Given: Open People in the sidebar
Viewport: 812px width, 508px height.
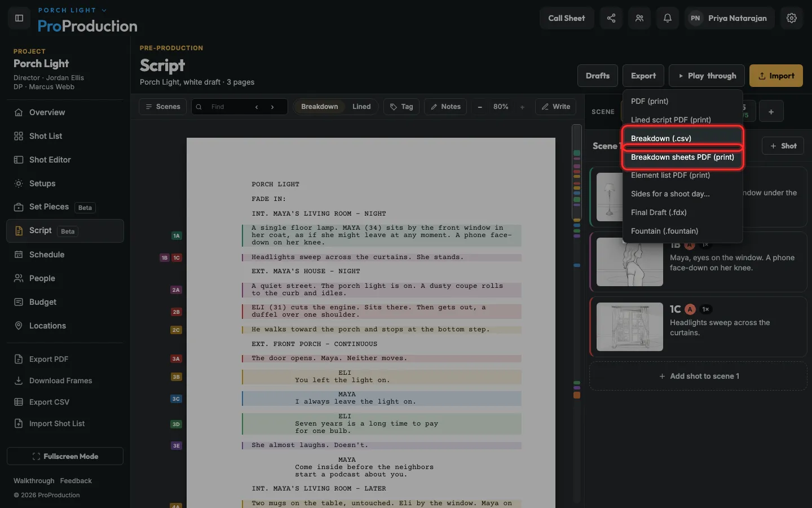Looking at the screenshot, I should pyautogui.click(x=65, y=278).
